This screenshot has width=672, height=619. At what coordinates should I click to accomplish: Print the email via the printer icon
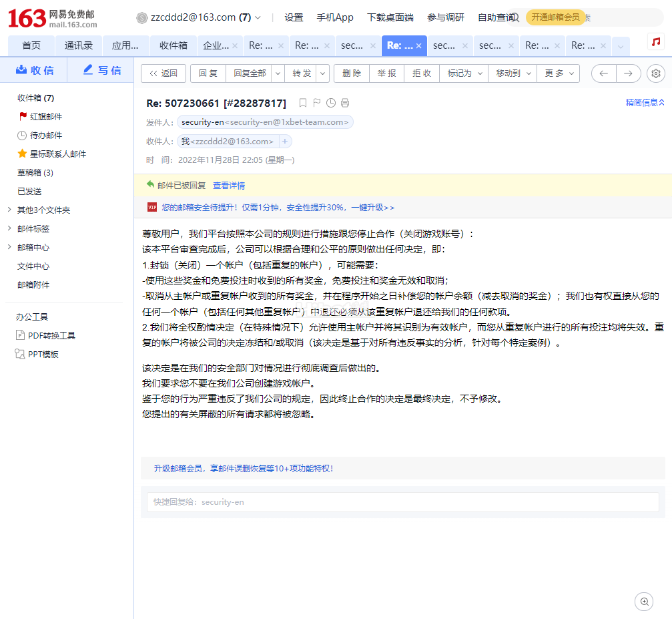(x=345, y=103)
